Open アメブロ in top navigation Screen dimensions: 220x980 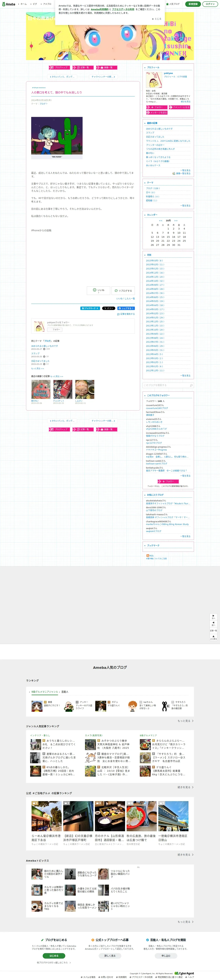point(46,4)
